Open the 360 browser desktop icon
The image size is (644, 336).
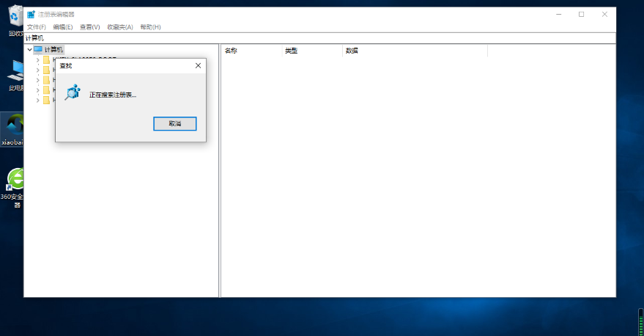coord(15,179)
